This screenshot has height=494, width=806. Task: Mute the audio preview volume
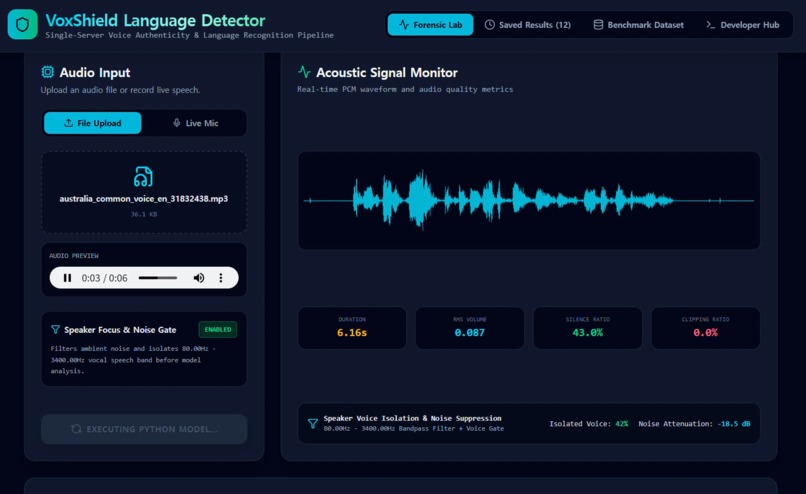198,278
